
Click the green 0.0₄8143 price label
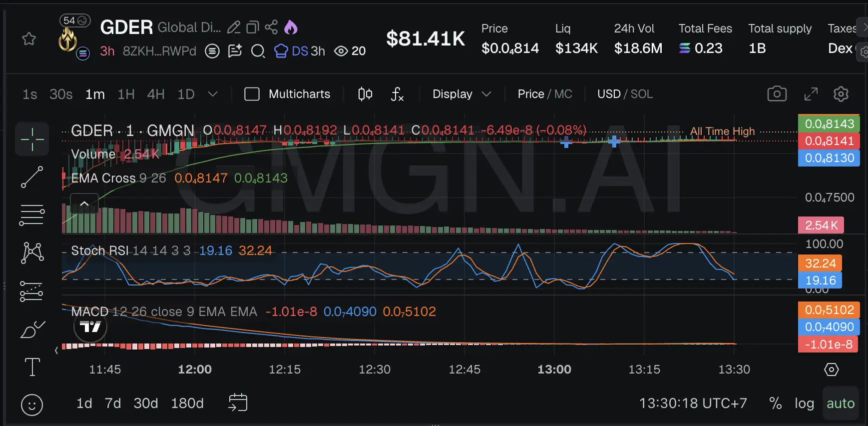click(x=829, y=123)
